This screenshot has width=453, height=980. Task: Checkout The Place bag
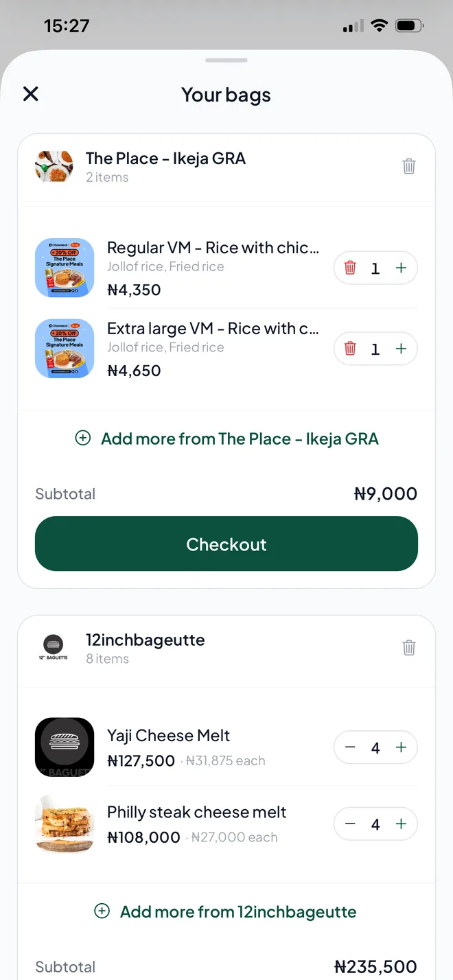point(226,544)
